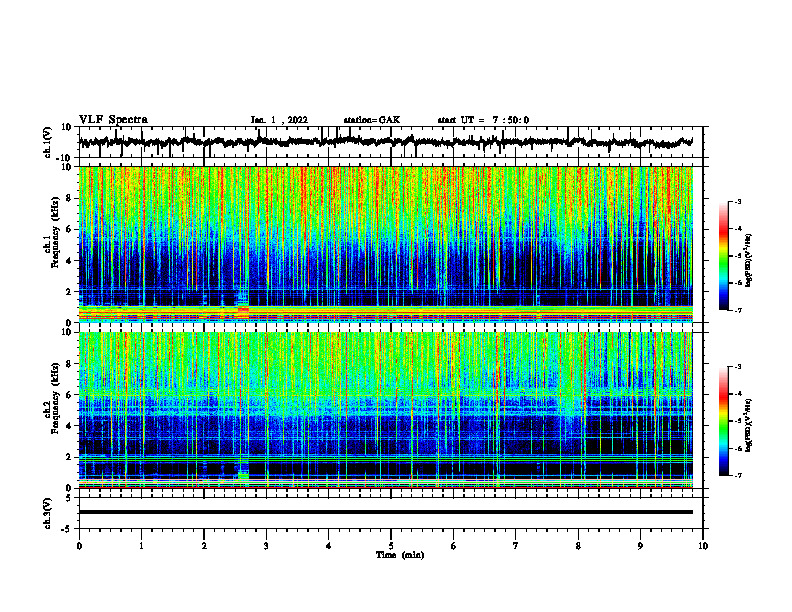Select the "Jan. 1, 2022" date text

click(x=279, y=120)
